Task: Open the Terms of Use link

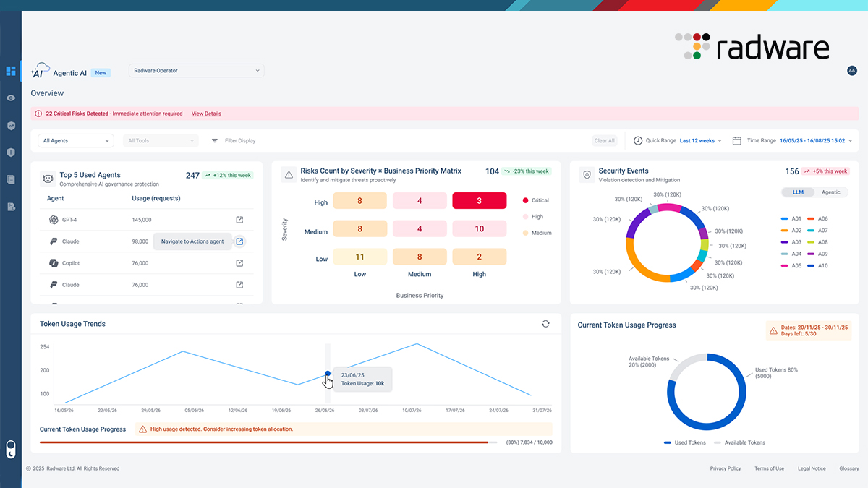Action: (x=769, y=468)
